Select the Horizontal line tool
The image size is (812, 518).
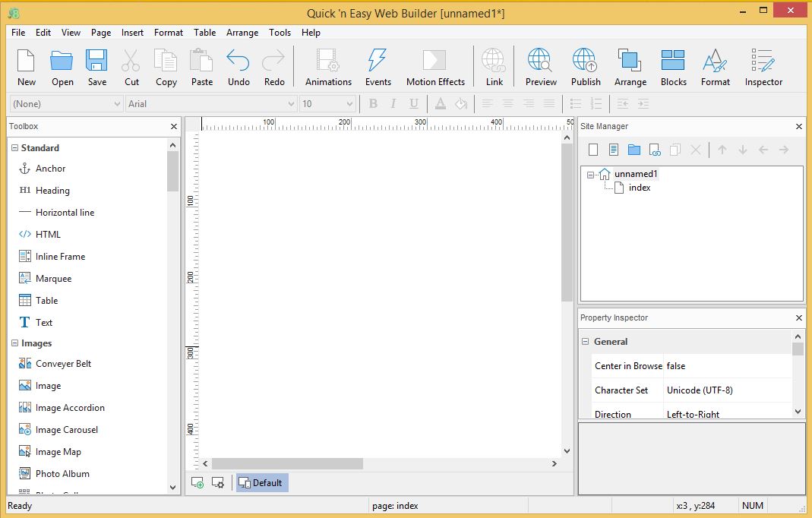pyautogui.click(x=56, y=213)
